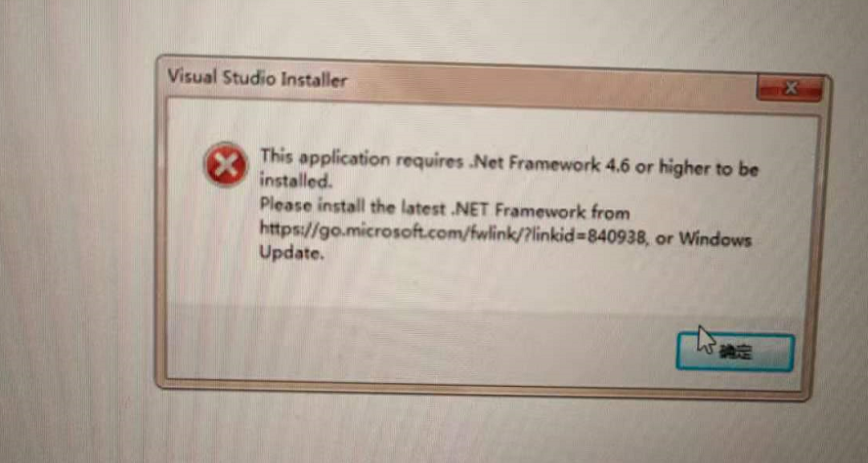The width and height of the screenshot is (868, 463).
Task: Click the 'Please install the latest' text
Action: 352,207
